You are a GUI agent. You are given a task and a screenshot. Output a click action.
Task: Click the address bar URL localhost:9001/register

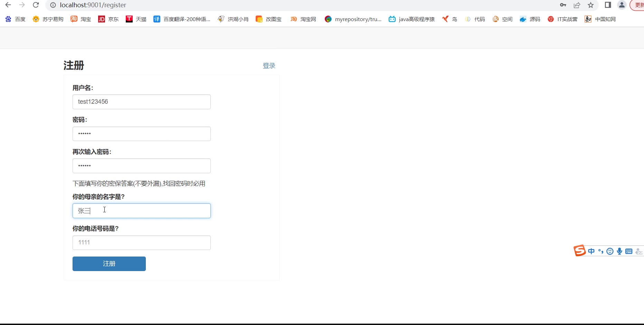click(93, 5)
